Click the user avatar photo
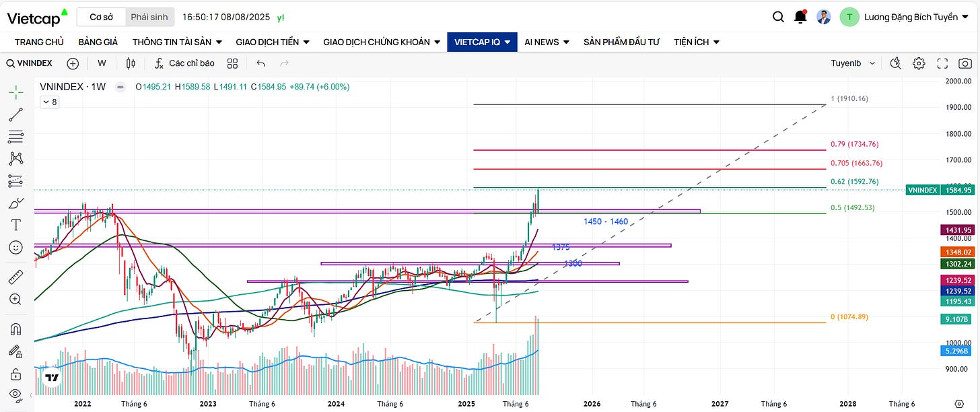 pos(824,17)
